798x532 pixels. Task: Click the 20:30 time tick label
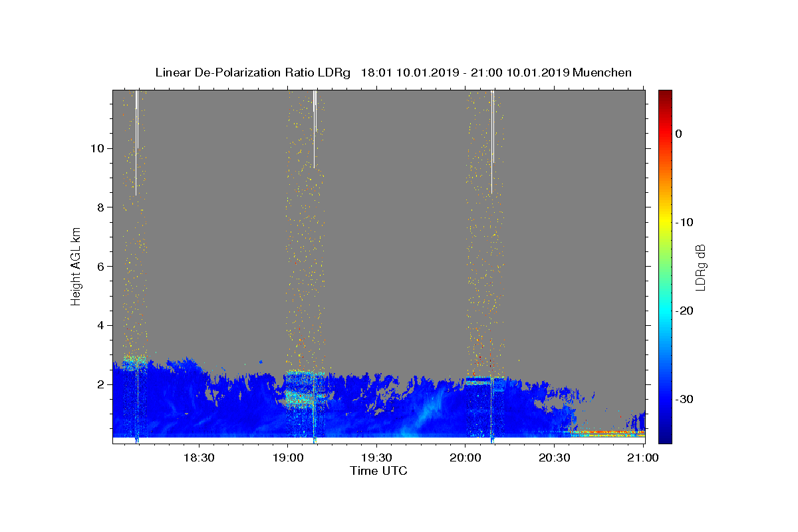click(x=555, y=458)
